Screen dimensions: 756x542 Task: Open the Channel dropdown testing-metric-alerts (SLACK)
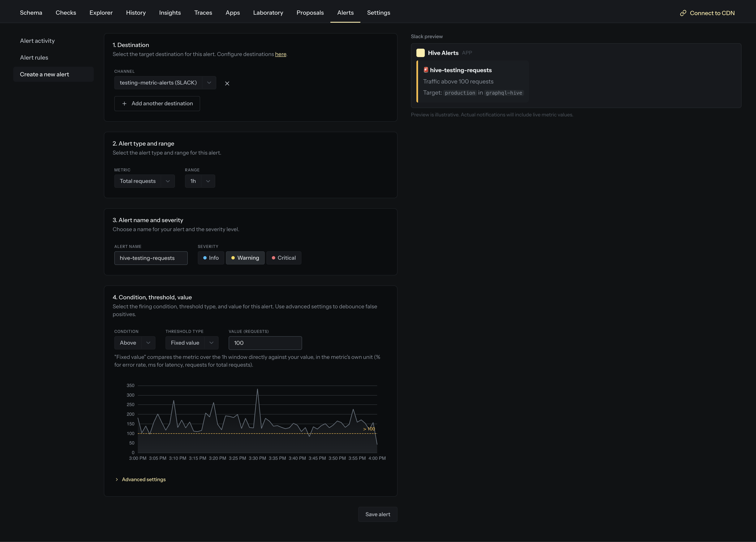165,83
